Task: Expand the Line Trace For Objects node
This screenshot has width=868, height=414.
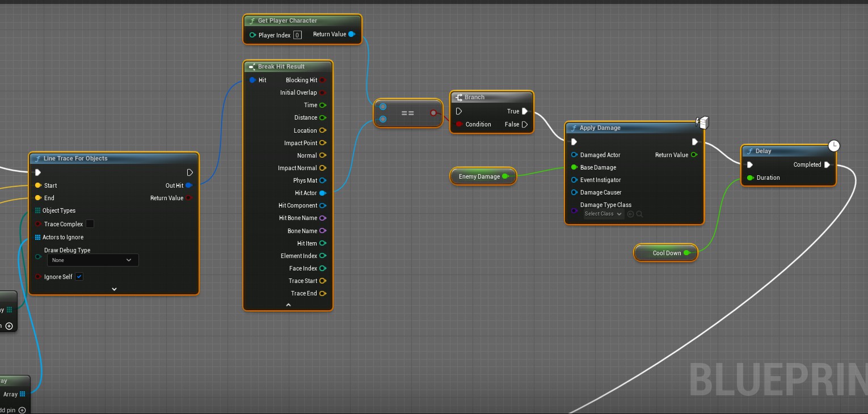Action: pos(114,289)
